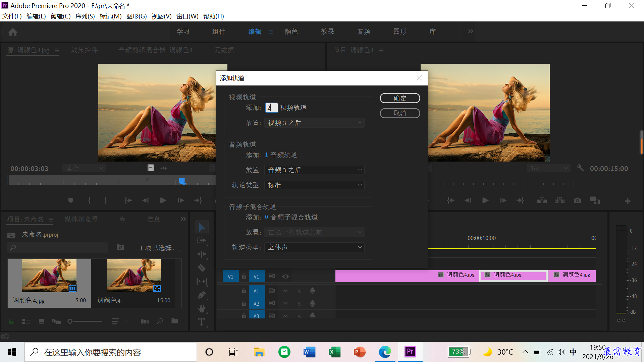The height and width of the screenshot is (362, 644).
Task: Play the Program monitor
Action: coord(485,200)
